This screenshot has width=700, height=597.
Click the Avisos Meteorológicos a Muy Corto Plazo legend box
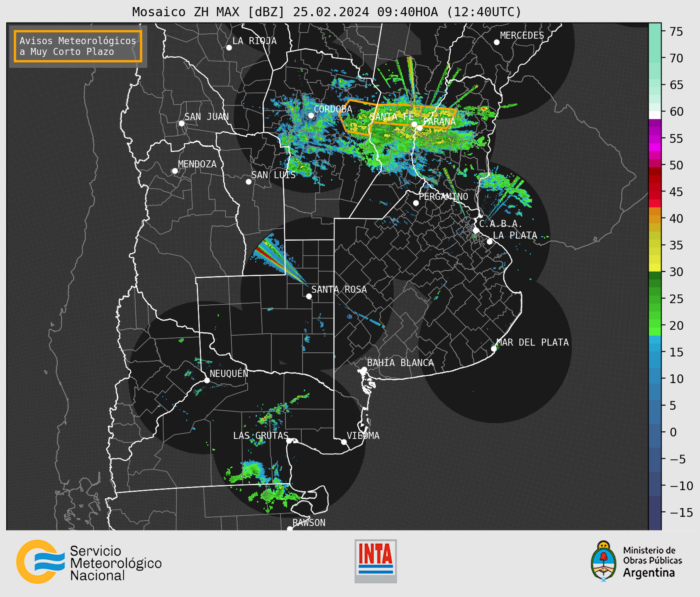[x=78, y=46]
